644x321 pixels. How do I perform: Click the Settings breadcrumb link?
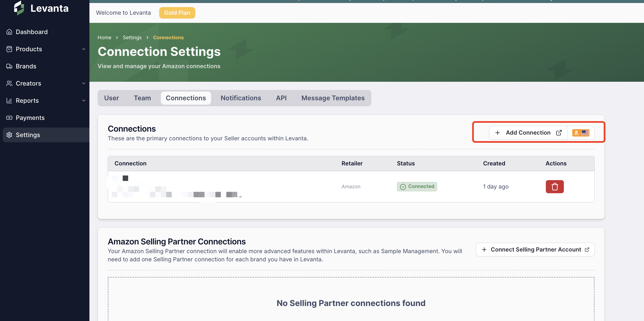point(132,38)
